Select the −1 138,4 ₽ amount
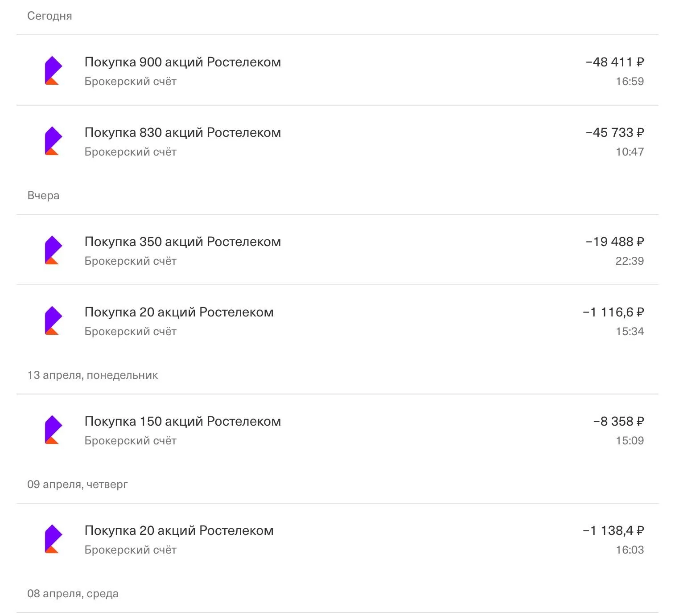 click(613, 530)
